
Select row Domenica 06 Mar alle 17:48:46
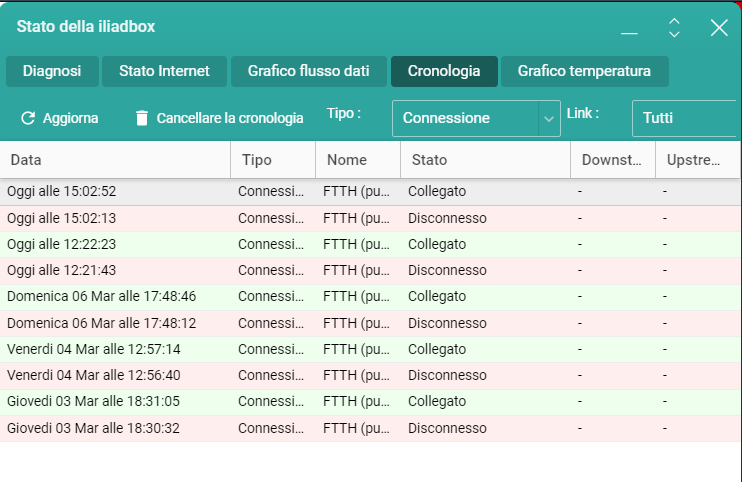370,297
